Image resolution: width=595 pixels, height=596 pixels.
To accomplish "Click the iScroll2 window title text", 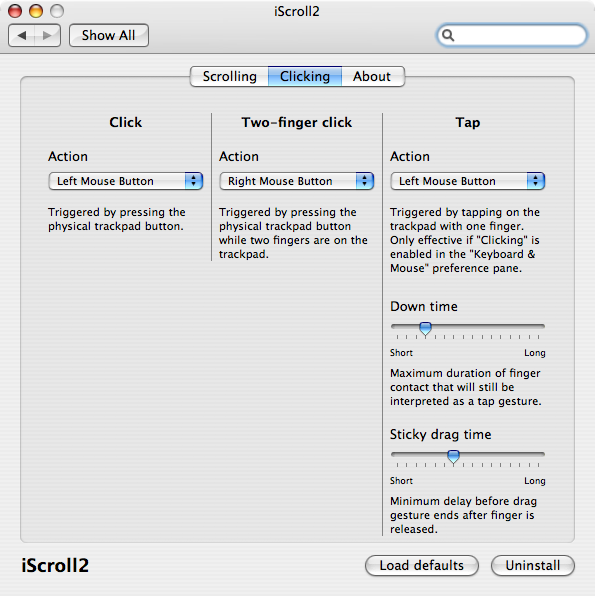I will 297,11.
